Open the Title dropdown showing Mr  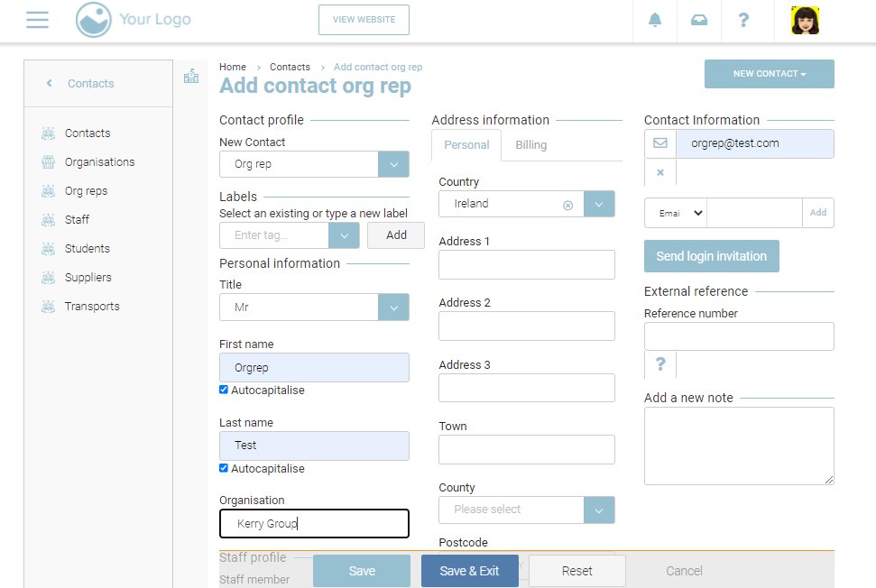click(393, 308)
